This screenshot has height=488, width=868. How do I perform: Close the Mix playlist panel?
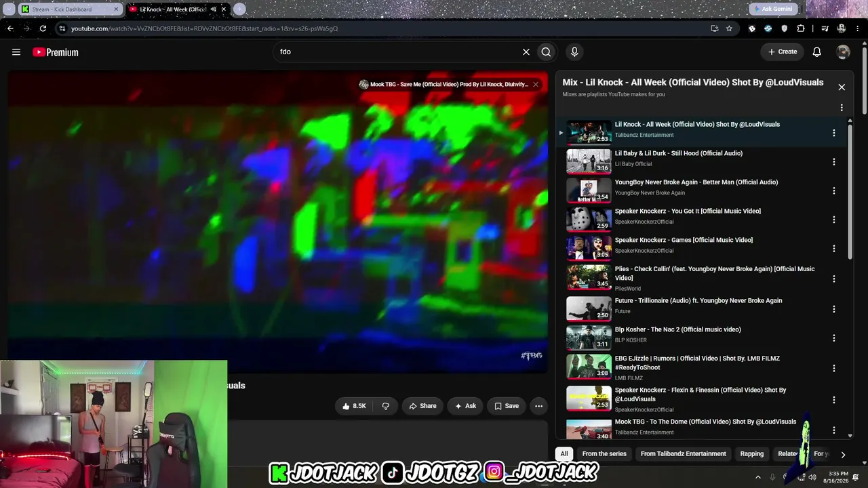[x=842, y=87]
